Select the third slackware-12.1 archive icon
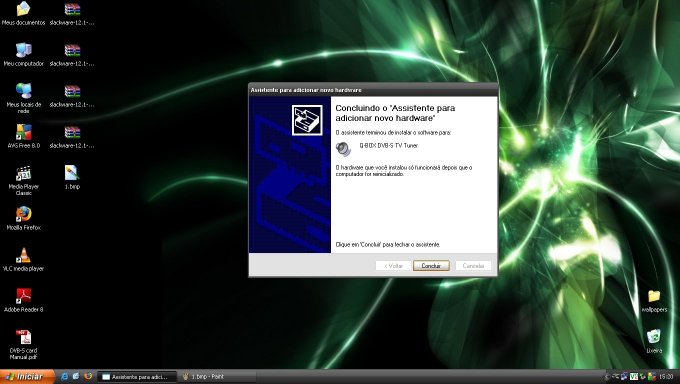 click(x=72, y=95)
